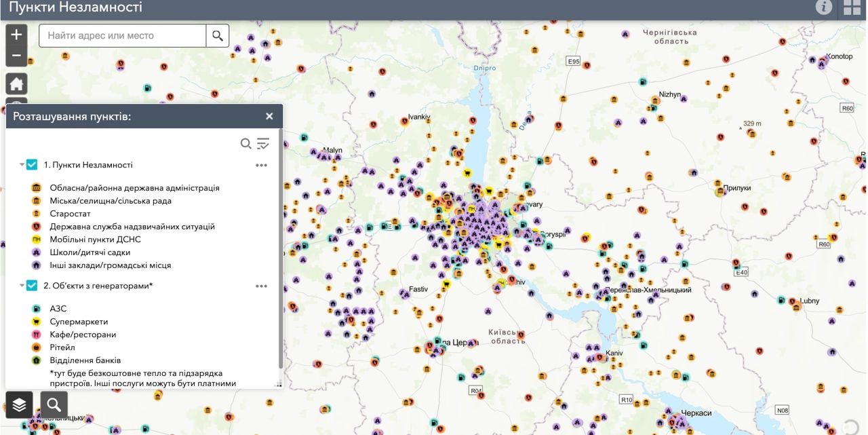The image size is (868, 435).
Task: Click the layer filter options icon
Action: point(263,143)
